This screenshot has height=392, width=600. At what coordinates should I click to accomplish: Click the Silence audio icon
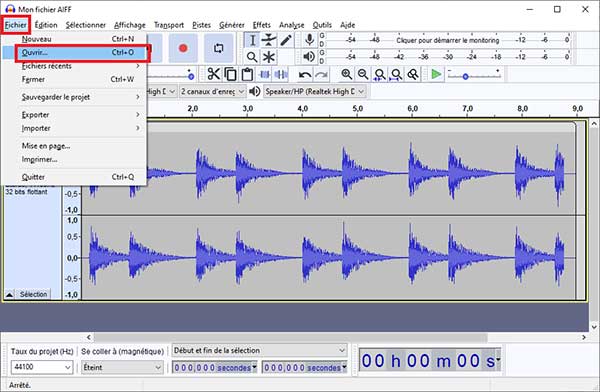coord(281,74)
